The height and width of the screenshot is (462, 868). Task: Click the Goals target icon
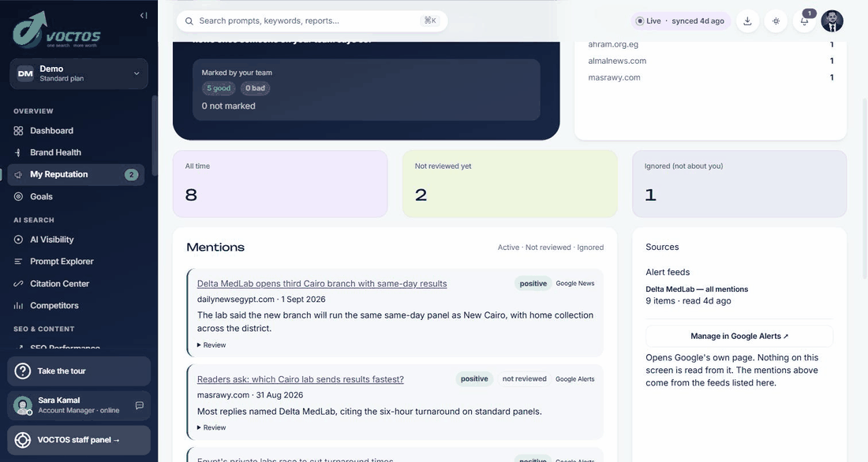coord(18,196)
